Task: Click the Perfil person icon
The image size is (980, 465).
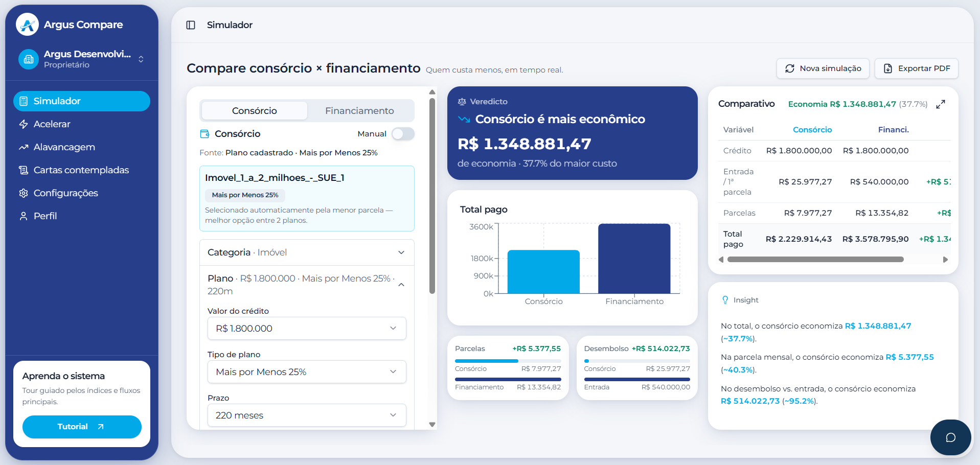Action: coord(24,216)
